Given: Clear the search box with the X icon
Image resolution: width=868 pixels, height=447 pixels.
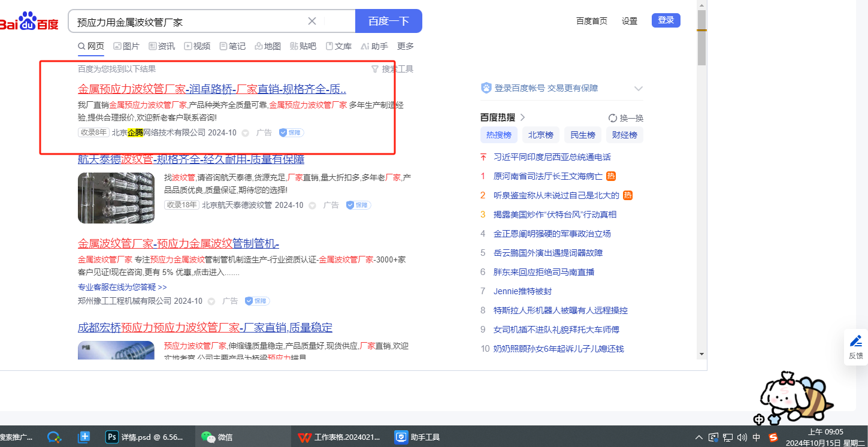Looking at the screenshot, I should [312, 22].
